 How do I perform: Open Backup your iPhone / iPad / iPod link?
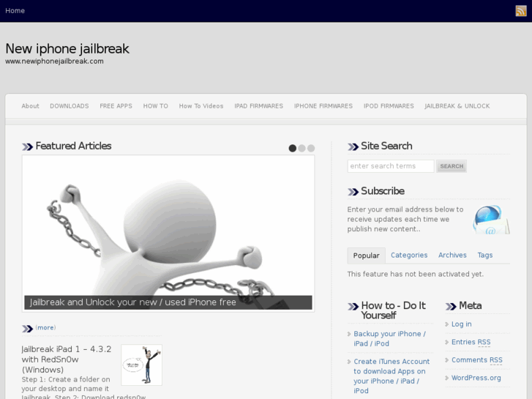[389, 338]
